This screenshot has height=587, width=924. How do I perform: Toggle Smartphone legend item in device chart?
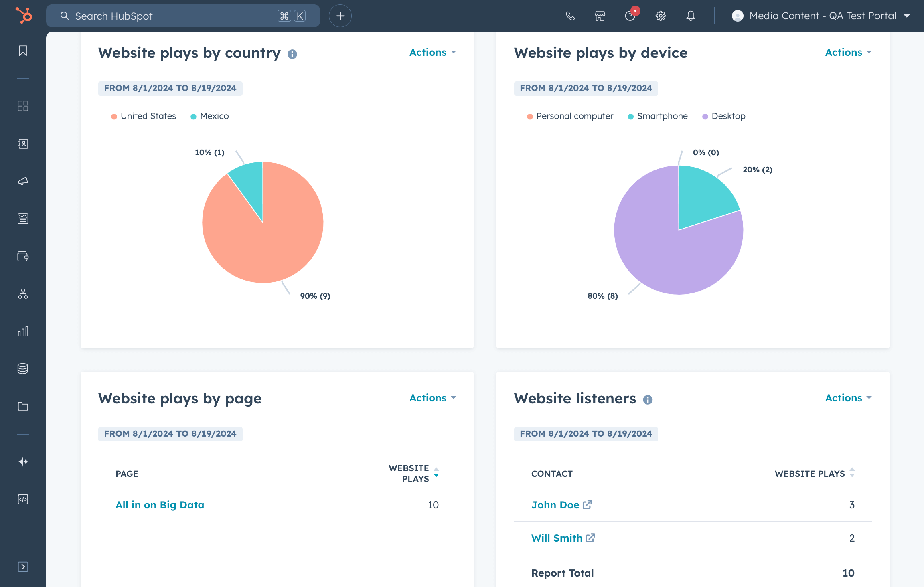[x=662, y=116]
